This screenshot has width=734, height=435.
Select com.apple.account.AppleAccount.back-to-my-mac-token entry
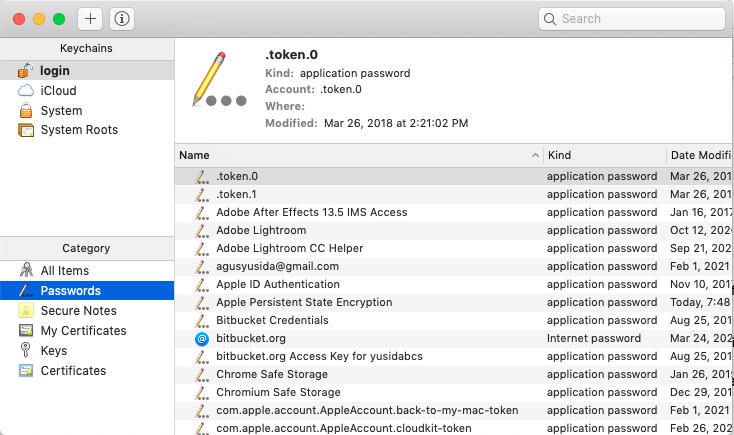[455, 410]
